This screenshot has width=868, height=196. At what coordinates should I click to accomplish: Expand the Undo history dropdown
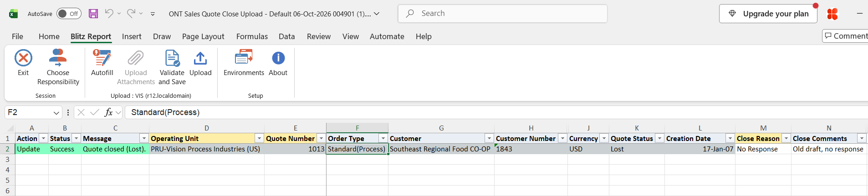[119, 14]
